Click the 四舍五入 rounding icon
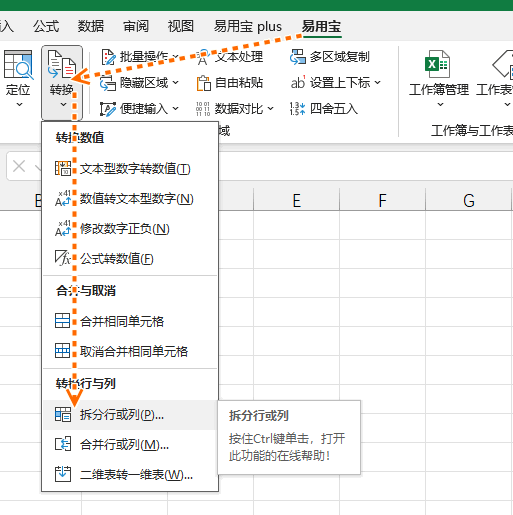This screenshot has width=513, height=515. [297, 109]
